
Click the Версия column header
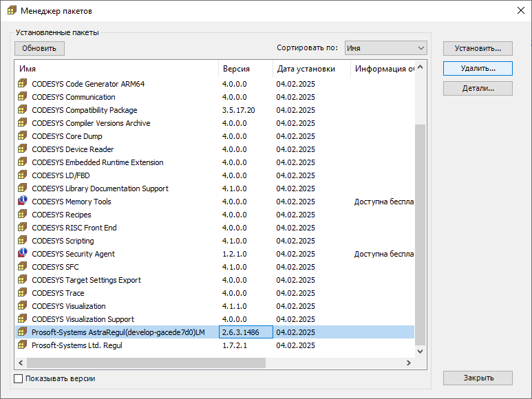pyautogui.click(x=245, y=69)
